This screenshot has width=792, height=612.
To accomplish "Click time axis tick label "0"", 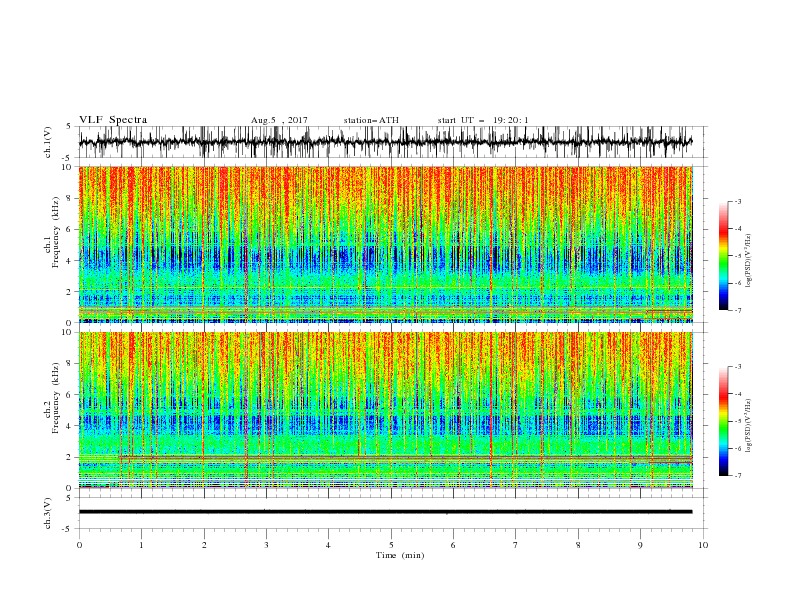I will 79,545.
